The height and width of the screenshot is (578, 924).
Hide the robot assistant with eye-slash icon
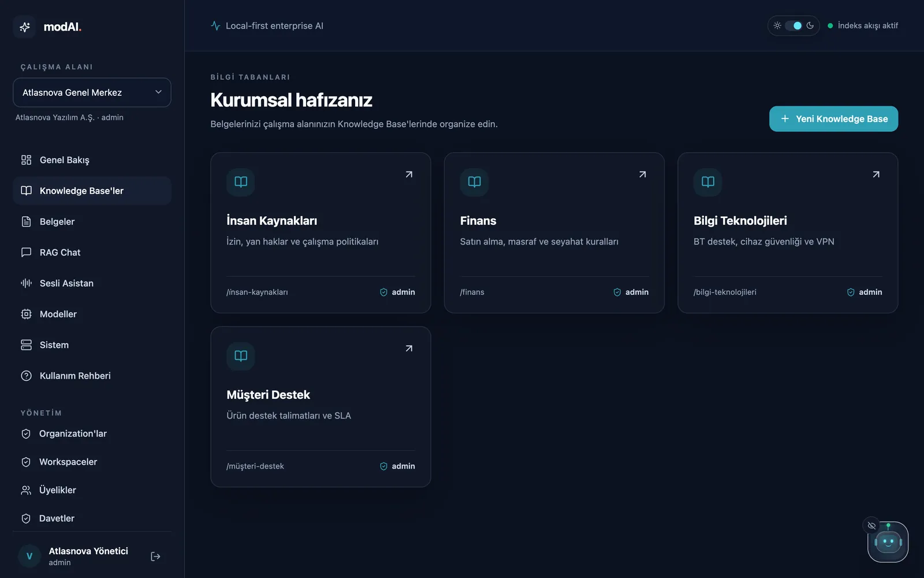tap(871, 525)
